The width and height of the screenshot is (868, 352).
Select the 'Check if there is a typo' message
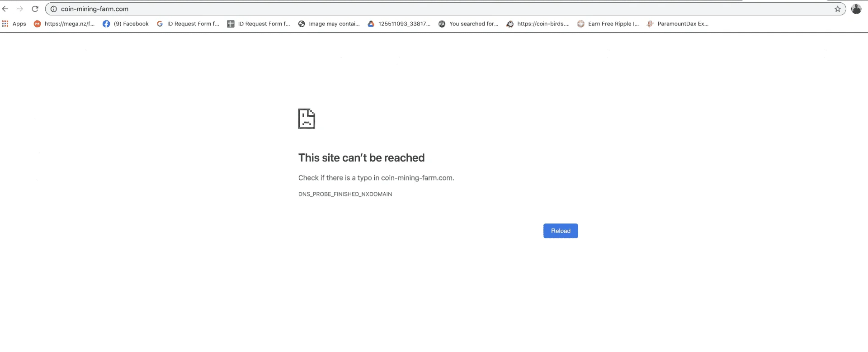(x=376, y=178)
